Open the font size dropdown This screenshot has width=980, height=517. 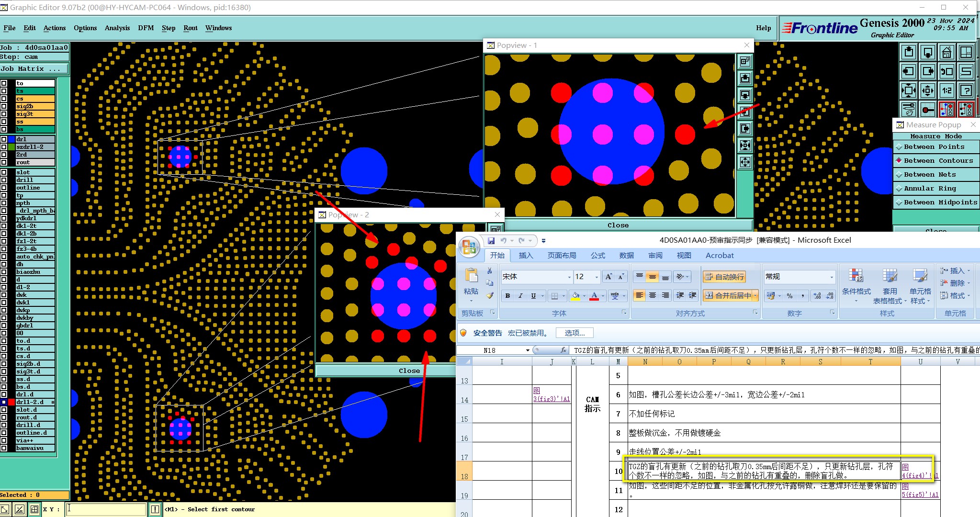point(596,277)
